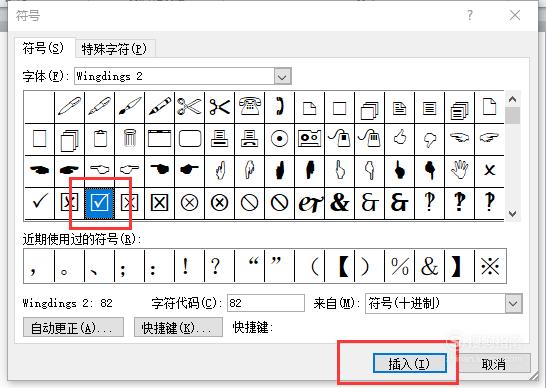Screen dimensions: 546x388
Task: Open the 快捷键(K)... button
Action: pos(178,328)
